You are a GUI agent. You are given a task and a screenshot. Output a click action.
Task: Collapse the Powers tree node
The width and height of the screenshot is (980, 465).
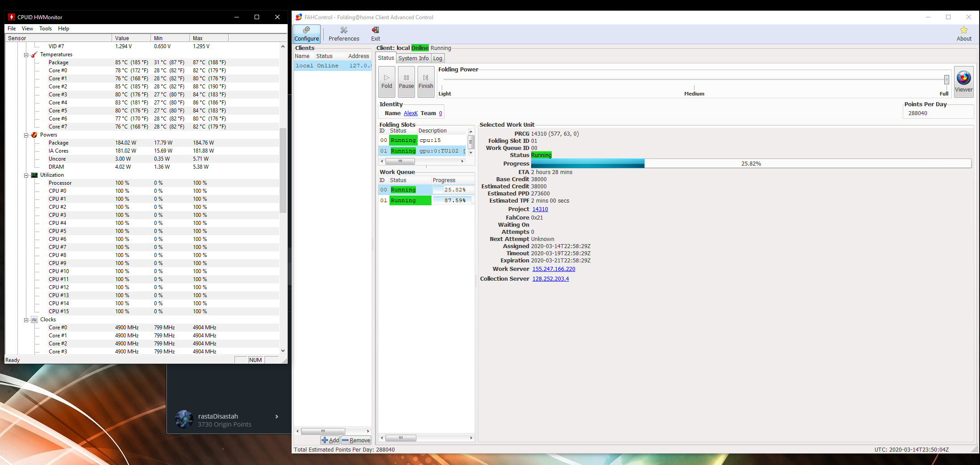pos(26,135)
